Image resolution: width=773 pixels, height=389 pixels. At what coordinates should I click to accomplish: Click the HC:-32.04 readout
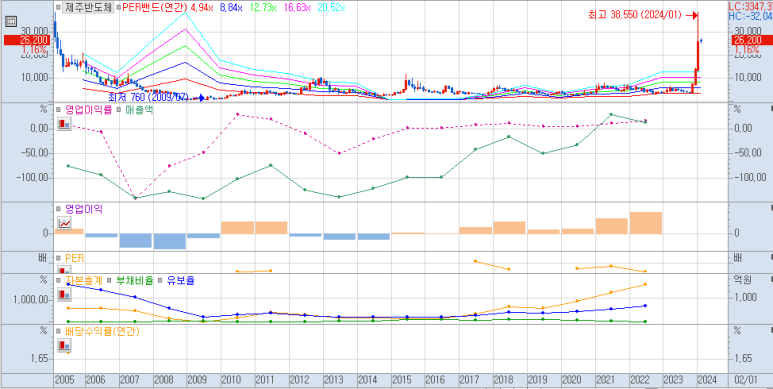[751, 16]
